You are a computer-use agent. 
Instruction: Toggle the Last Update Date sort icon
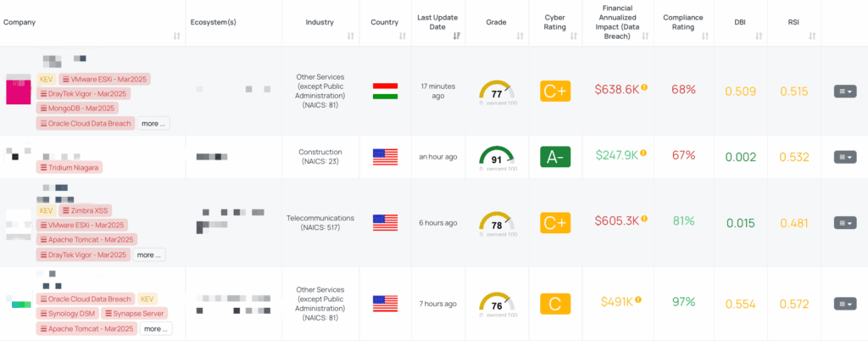(457, 36)
